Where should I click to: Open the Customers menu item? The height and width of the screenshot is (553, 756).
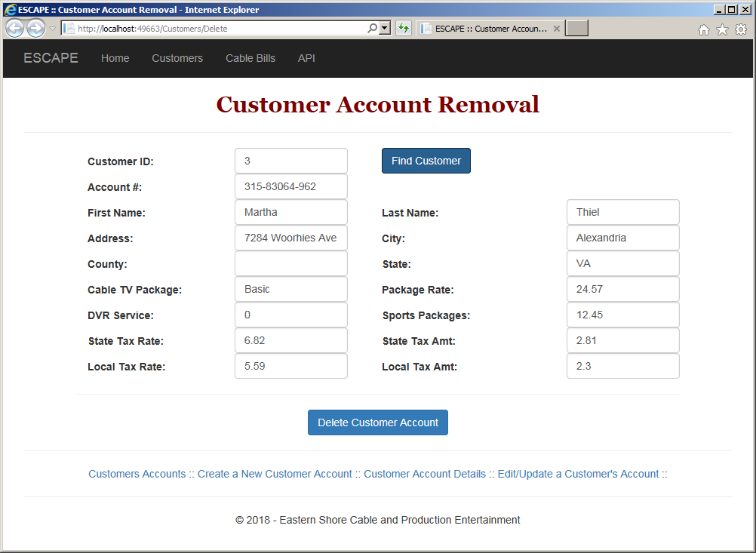[x=177, y=58]
